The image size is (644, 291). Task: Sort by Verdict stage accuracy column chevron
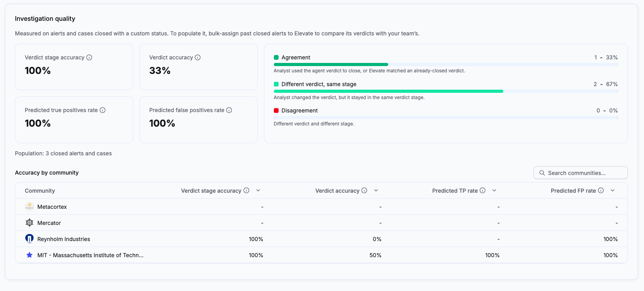pos(258,190)
